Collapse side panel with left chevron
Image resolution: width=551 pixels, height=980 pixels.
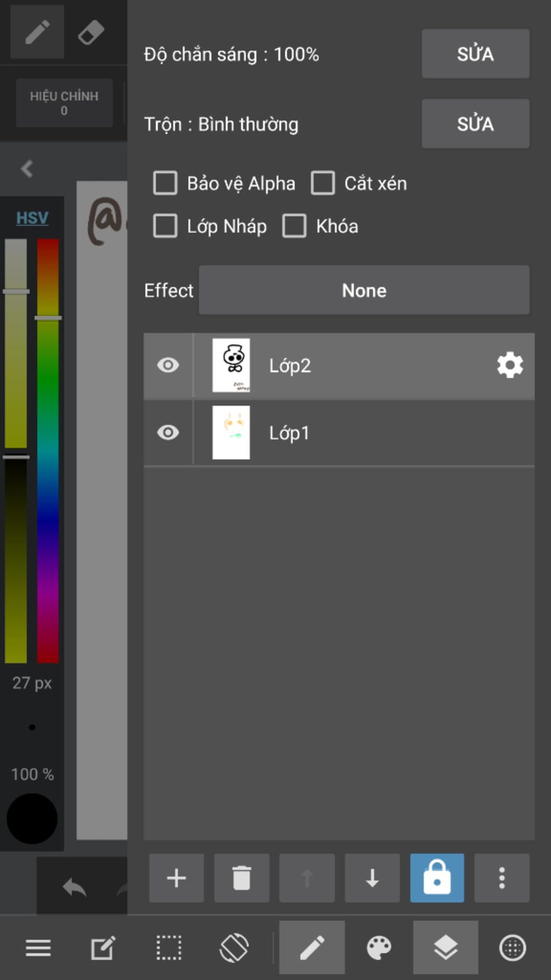pyautogui.click(x=27, y=169)
